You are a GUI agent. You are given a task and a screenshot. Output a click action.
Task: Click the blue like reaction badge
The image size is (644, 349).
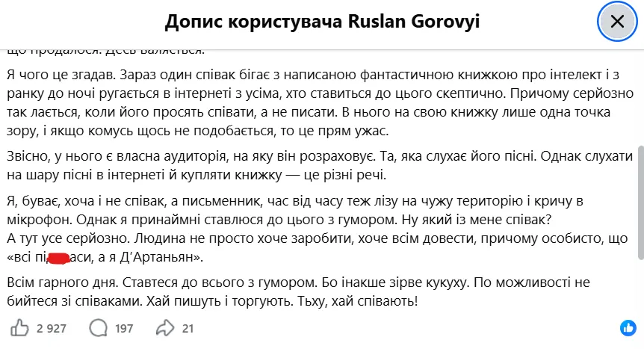click(x=628, y=328)
